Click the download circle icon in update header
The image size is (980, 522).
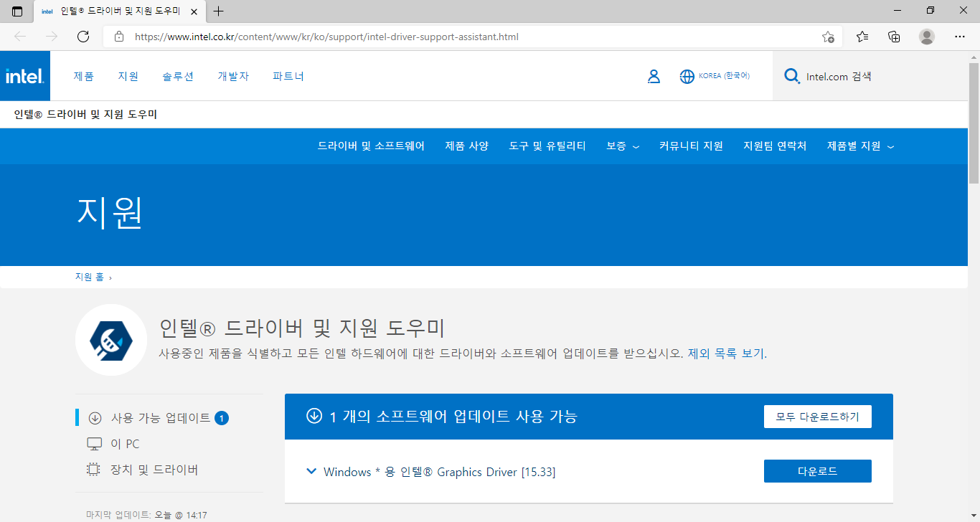point(314,416)
